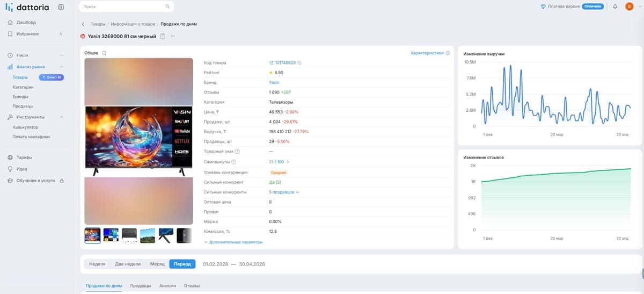Click the Дашборд home icon
Image resolution: width=644 pixels, height=294 pixels.
[x=10, y=23]
